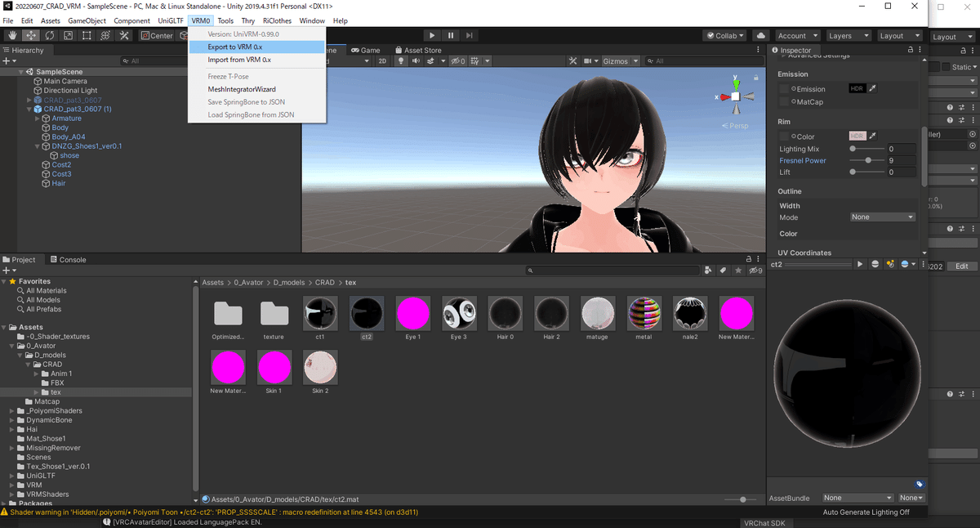Toggle the Center pivot button
Screen dimensions: 980x528
(157, 35)
